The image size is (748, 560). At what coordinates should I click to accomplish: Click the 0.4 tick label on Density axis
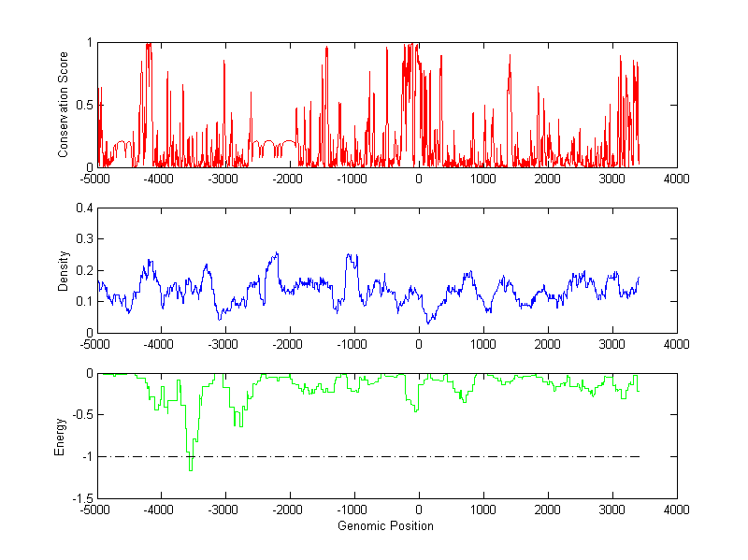81,208
